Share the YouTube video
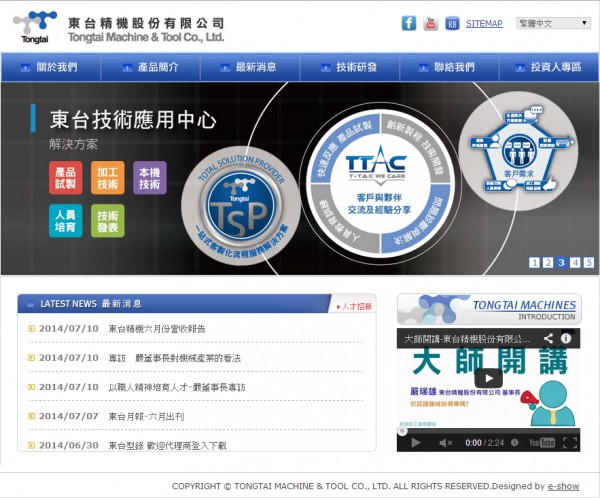This screenshot has width=600, height=498. [548, 338]
